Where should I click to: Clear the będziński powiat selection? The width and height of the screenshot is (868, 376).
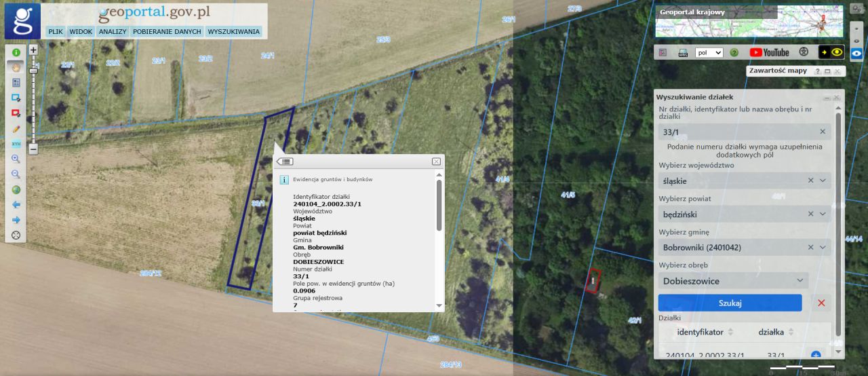coord(810,214)
